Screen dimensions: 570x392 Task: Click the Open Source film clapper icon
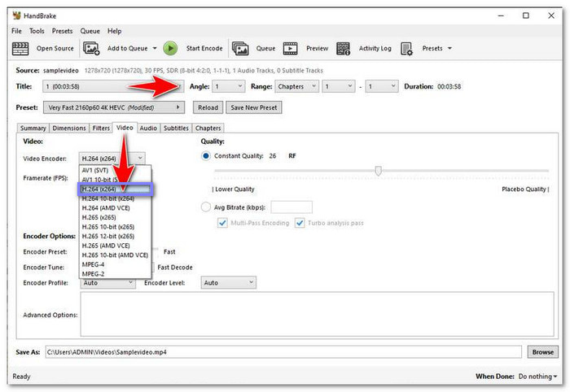(x=20, y=48)
